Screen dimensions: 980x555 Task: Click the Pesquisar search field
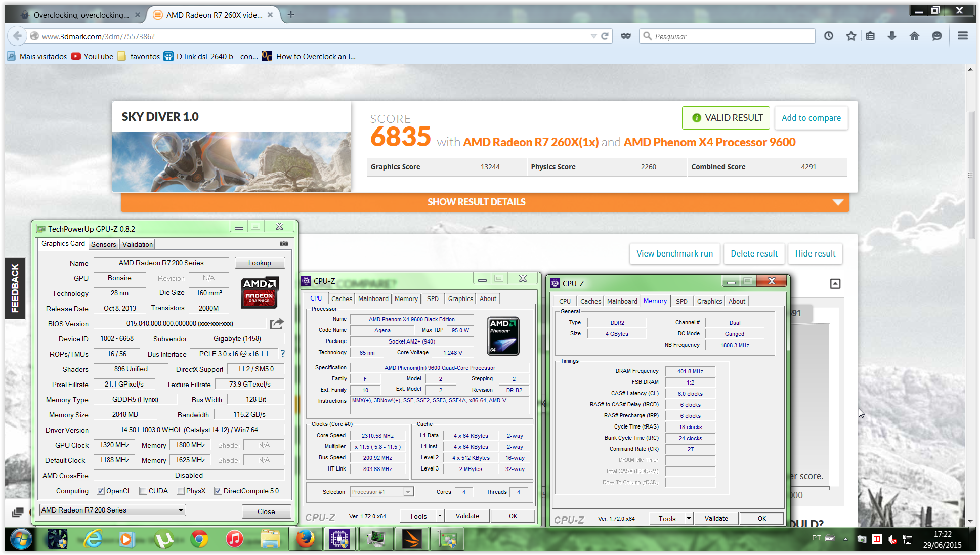(727, 36)
